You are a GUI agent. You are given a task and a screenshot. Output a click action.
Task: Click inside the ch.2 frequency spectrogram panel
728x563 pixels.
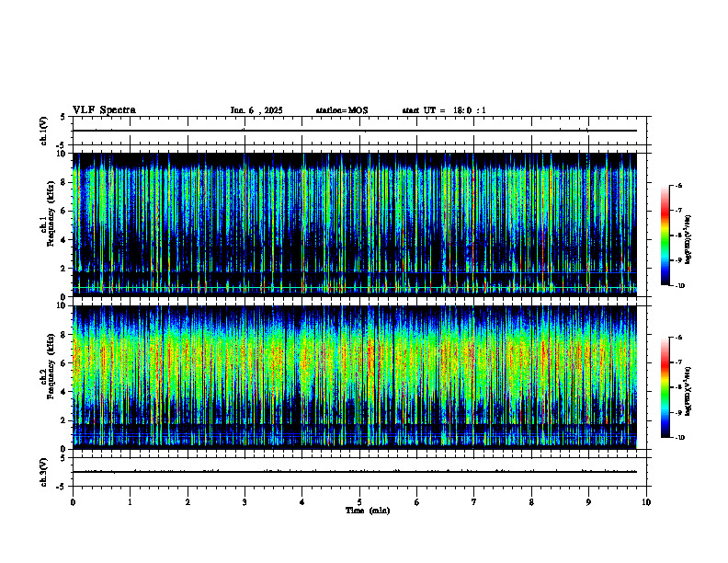[x=355, y=377]
